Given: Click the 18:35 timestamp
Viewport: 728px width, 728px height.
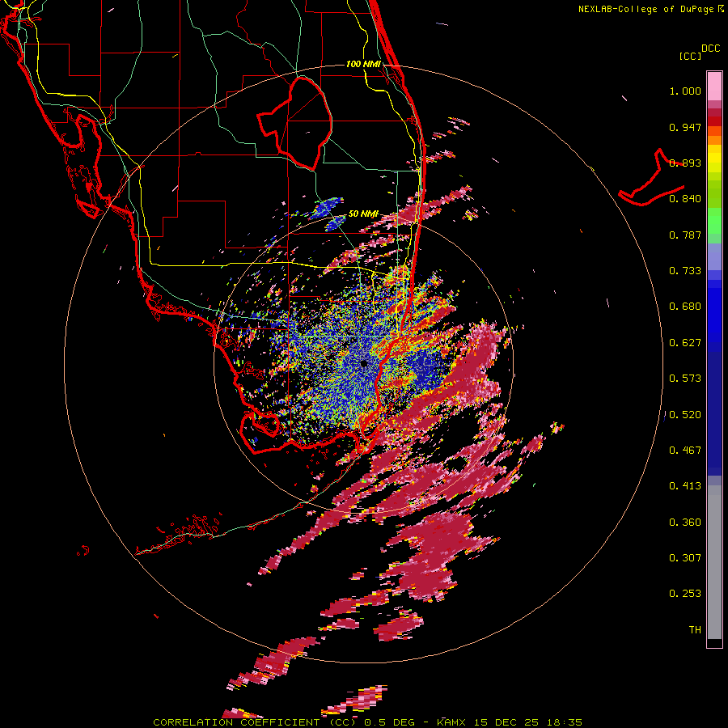Looking at the screenshot, I should coord(565,722).
